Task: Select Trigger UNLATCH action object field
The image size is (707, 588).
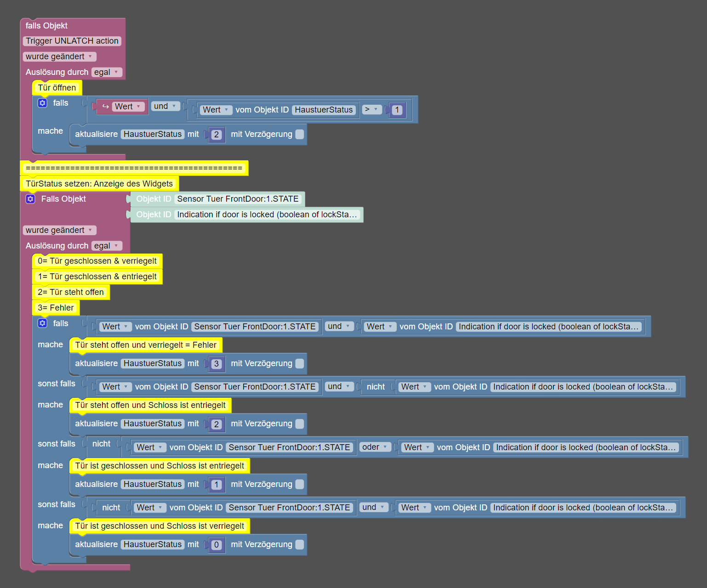Action: [72, 41]
